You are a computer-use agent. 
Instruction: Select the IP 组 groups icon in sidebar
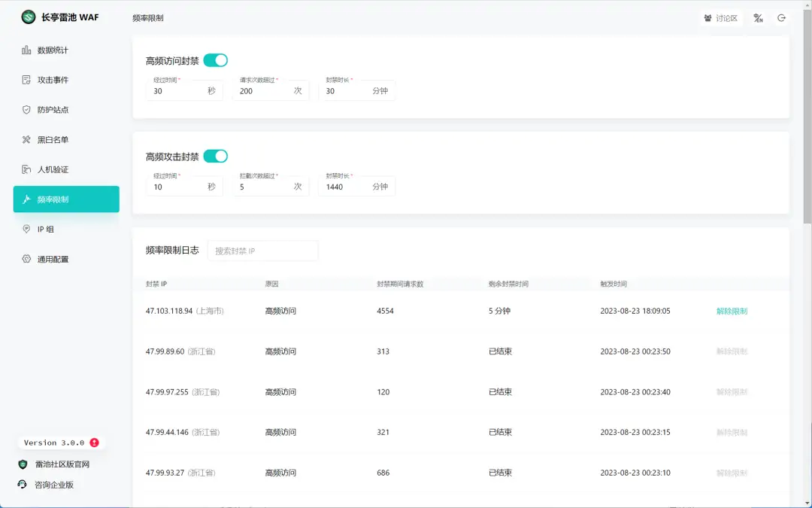coord(25,229)
